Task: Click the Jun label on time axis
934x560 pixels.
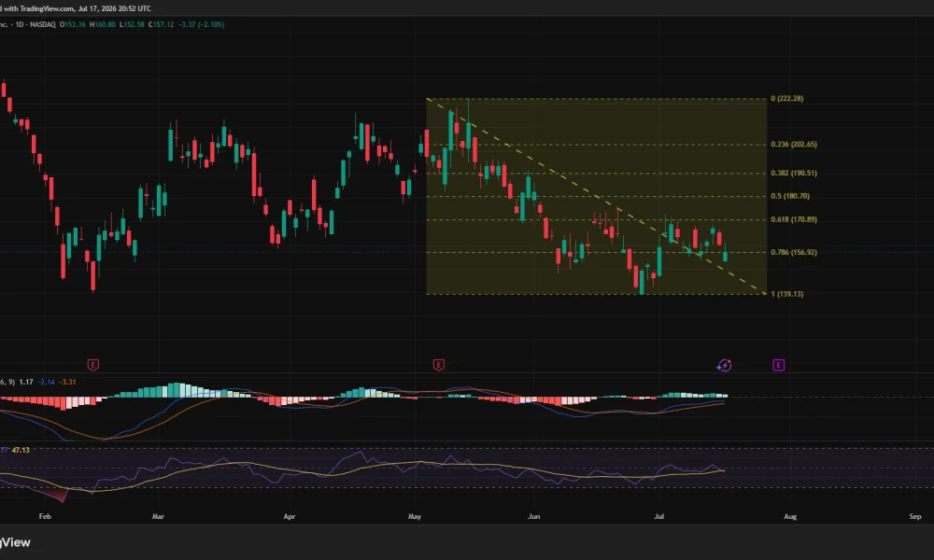Action: click(533, 516)
